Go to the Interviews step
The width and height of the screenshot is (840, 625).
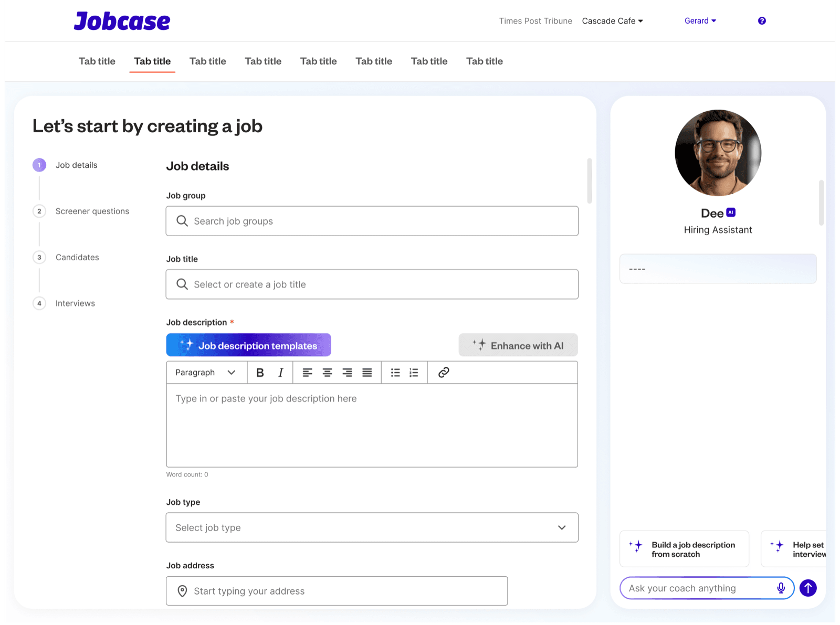click(64, 303)
